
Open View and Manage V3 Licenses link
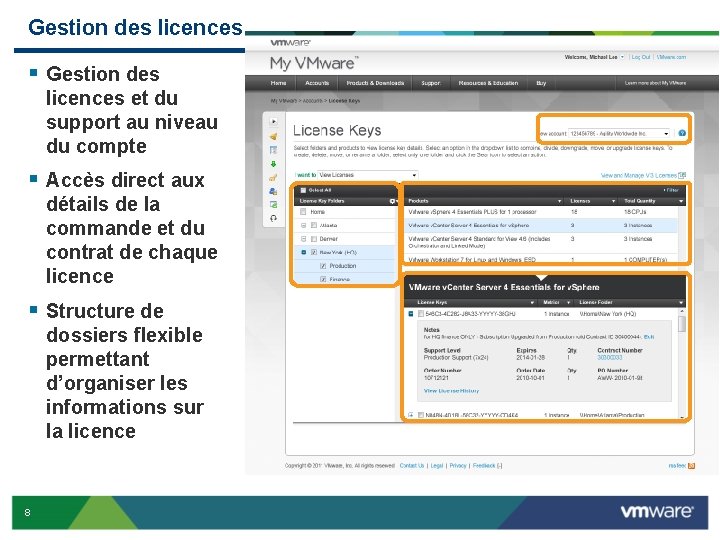(x=639, y=175)
